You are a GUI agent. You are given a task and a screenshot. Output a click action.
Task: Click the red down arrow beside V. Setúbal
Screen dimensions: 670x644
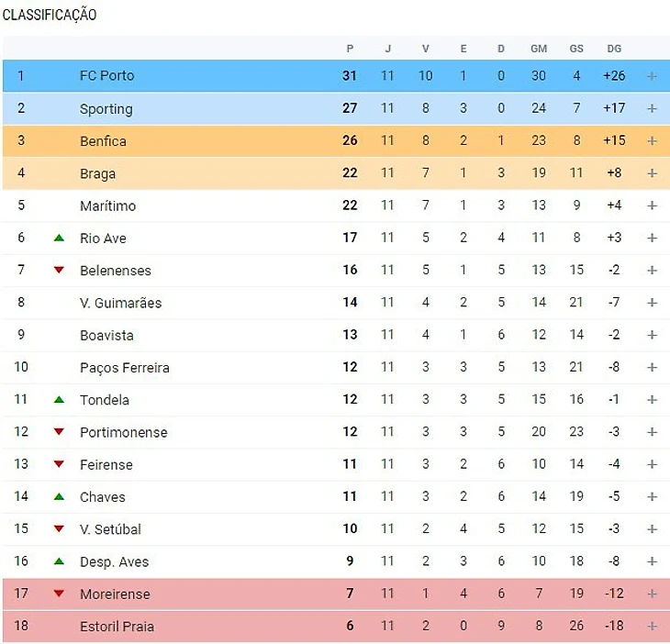59,529
